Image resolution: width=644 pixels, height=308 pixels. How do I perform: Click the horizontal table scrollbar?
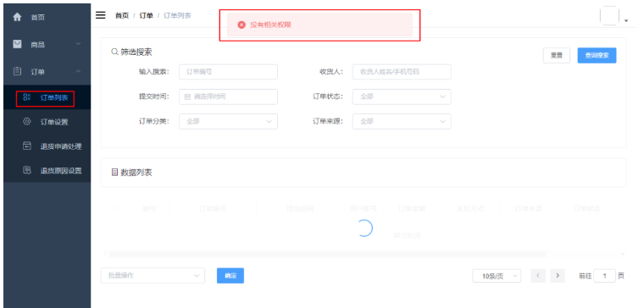[327, 255]
